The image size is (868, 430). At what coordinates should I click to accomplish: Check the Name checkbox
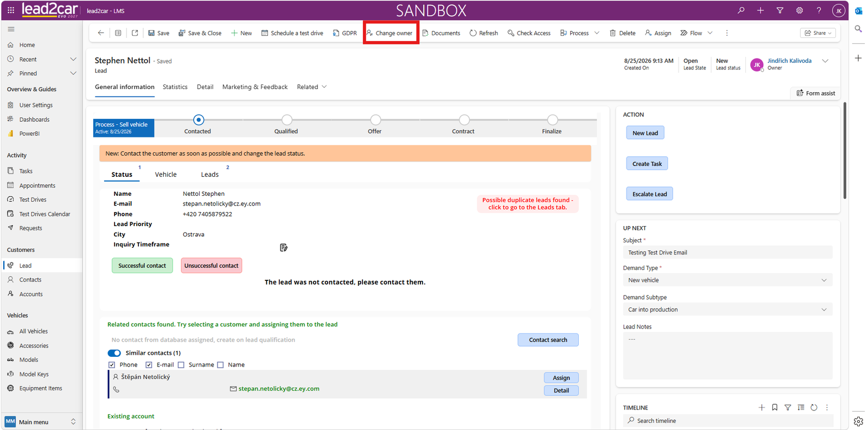pyautogui.click(x=220, y=365)
